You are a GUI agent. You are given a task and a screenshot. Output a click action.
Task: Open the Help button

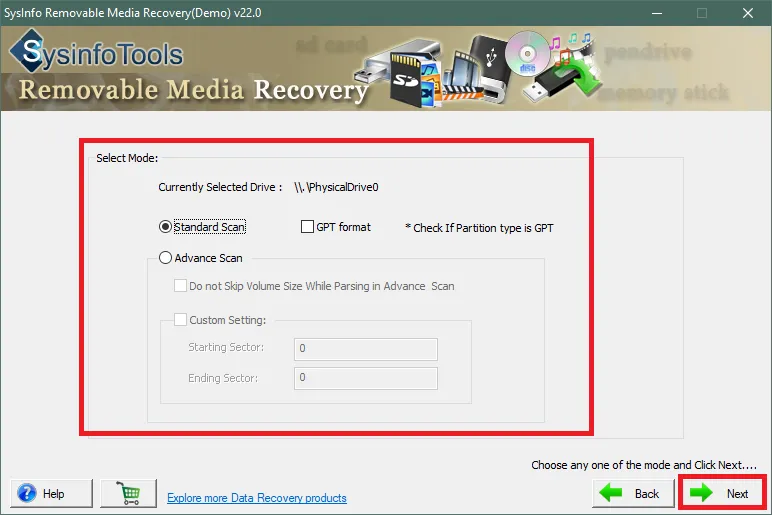[51, 493]
